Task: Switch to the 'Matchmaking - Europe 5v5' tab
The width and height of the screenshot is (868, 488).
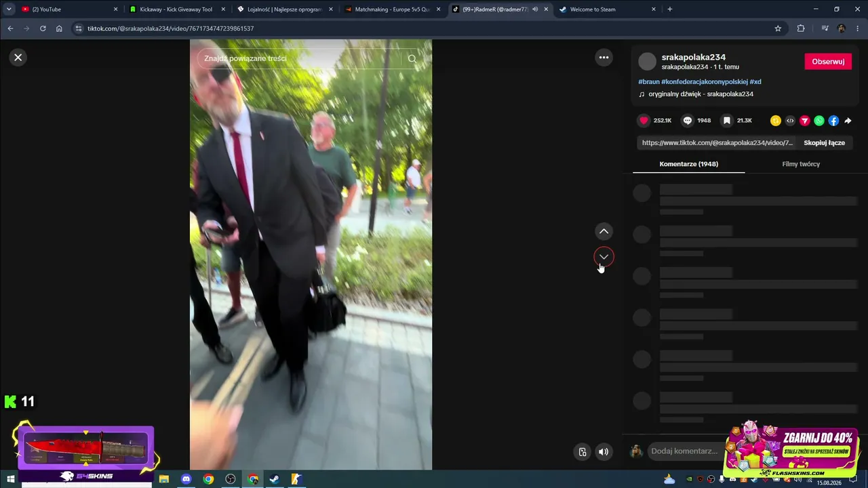Action: tap(393, 9)
